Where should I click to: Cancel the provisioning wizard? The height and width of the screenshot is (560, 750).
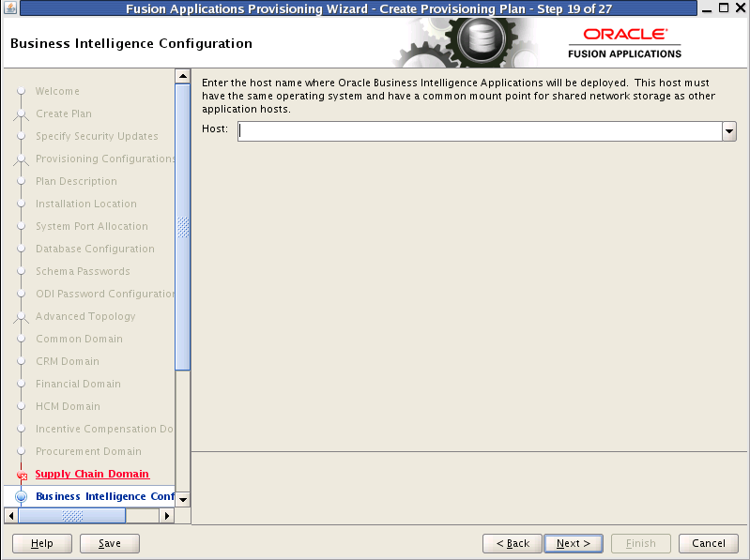709,543
